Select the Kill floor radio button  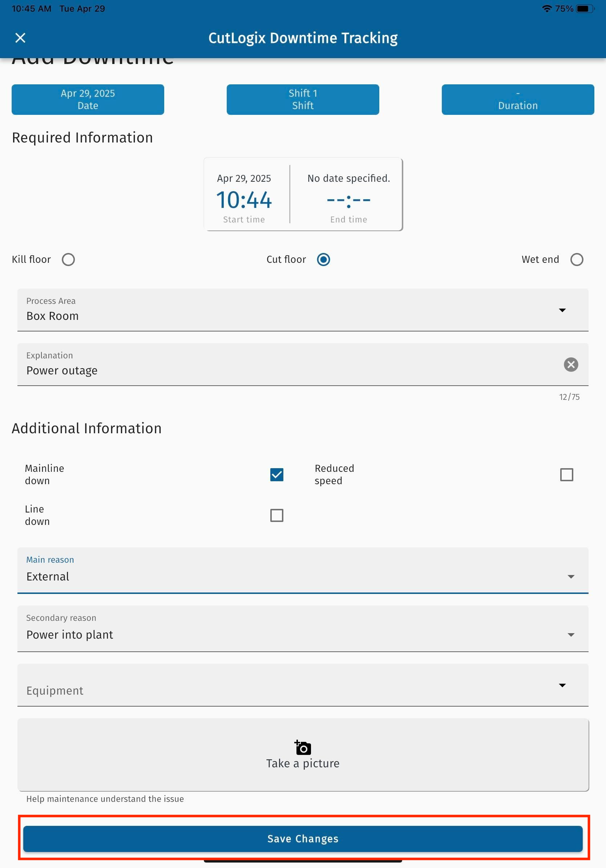tap(68, 260)
